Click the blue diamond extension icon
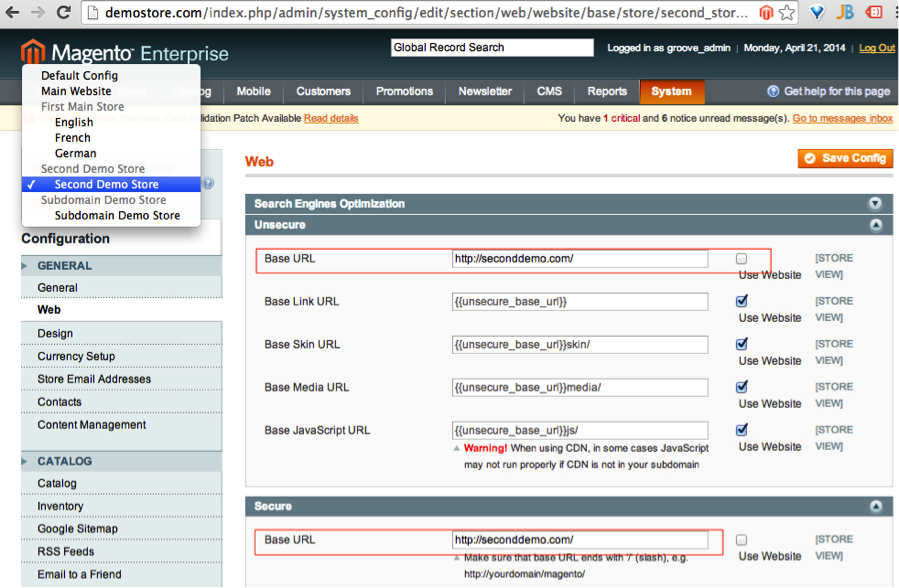This screenshot has width=899, height=588. [x=816, y=12]
